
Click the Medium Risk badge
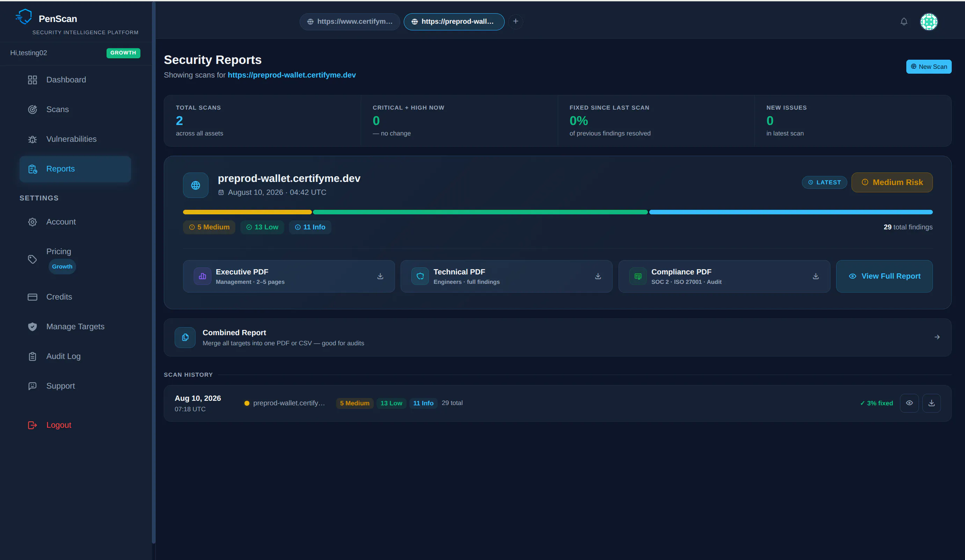coord(892,182)
